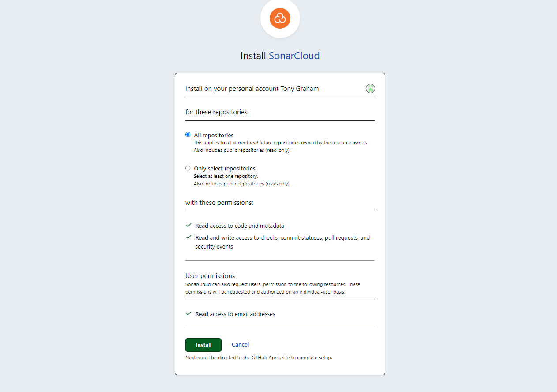Cancel the SonarCloud installation

pyautogui.click(x=240, y=345)
